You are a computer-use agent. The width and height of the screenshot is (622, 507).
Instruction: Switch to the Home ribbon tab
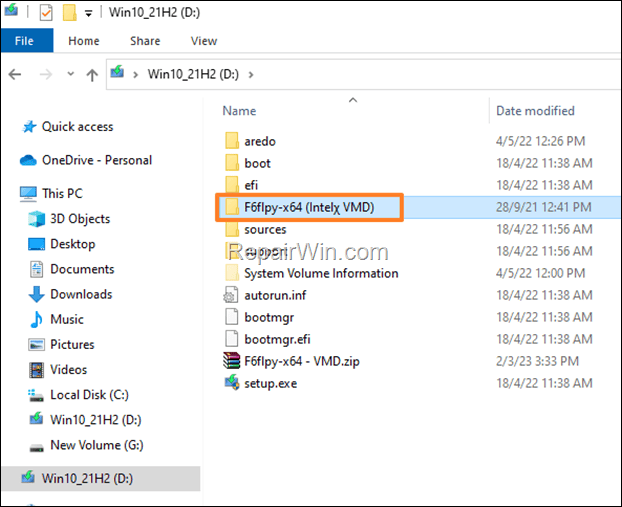[x=84, y=41]
